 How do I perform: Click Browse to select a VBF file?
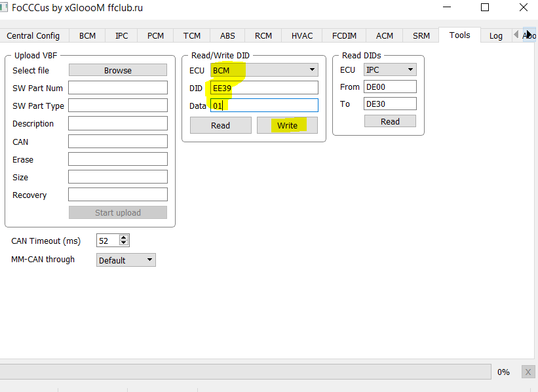point(118,70)
